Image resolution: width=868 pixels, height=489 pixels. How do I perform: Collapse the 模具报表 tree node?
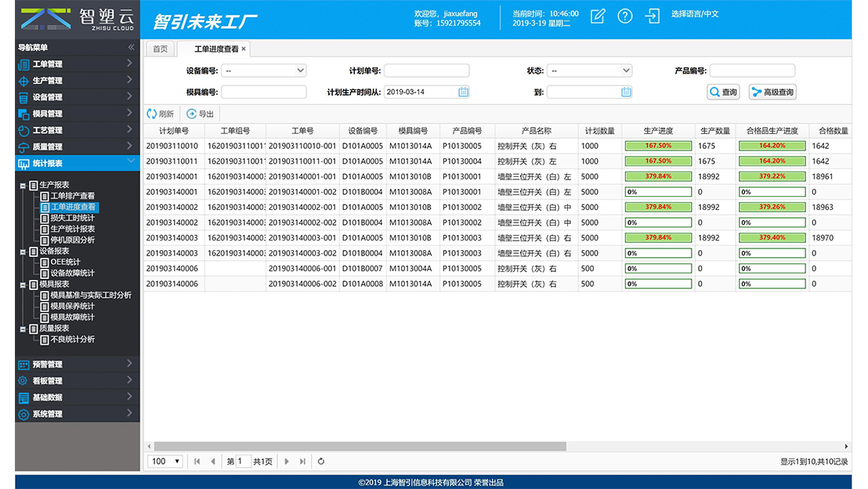point(22,284)
